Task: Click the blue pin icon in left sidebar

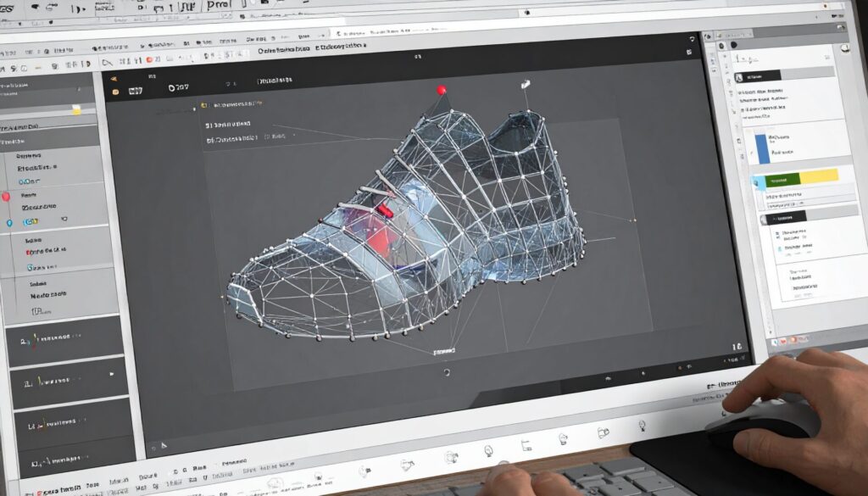Action: coord(9,223)
